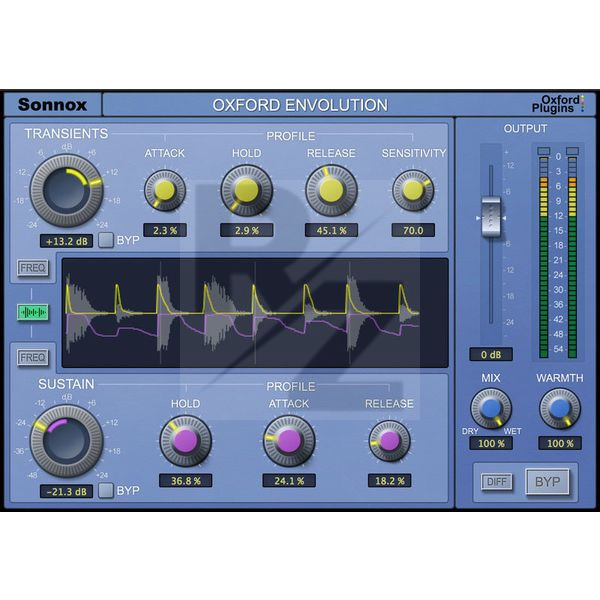
Task: Click the Mix dry/wet knob
Action: click(491, 409)
